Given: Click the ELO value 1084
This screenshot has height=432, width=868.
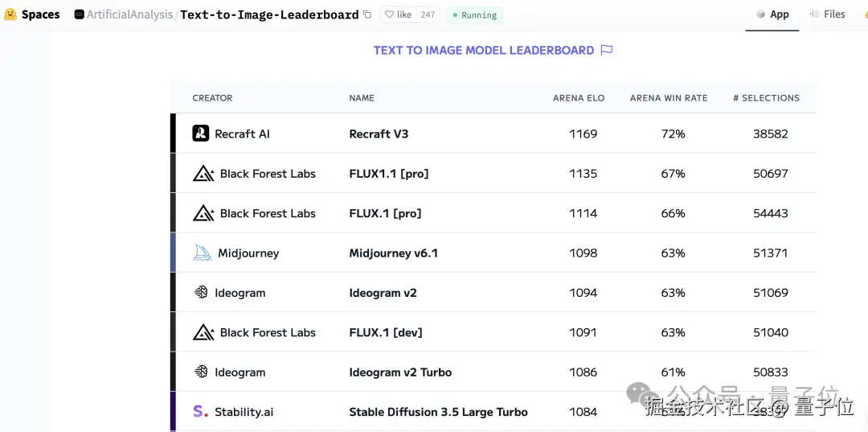Looking at the screenshot, I should pyautogui.click(x=583, y=412).
